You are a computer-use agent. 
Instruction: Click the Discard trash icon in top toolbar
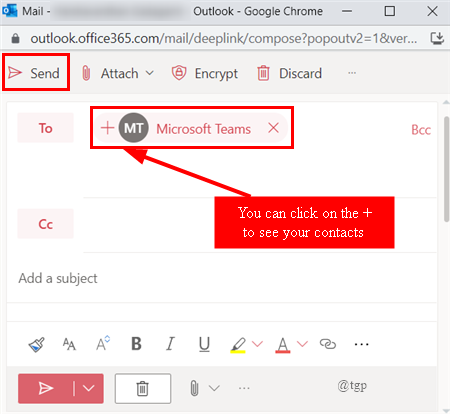pos(263,73)
